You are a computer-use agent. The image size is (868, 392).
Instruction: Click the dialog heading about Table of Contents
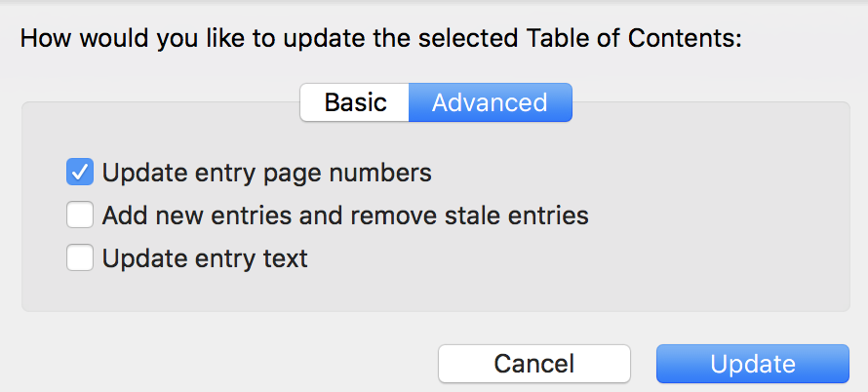[x=380, y=39]
